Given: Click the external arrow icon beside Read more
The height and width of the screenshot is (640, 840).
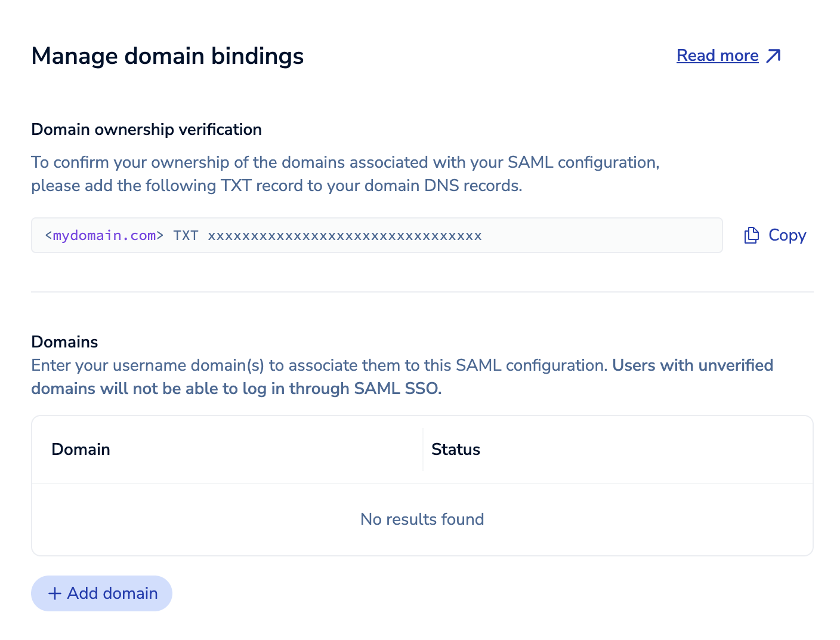Looking at the screenshot, I should [x=773, y=56].
